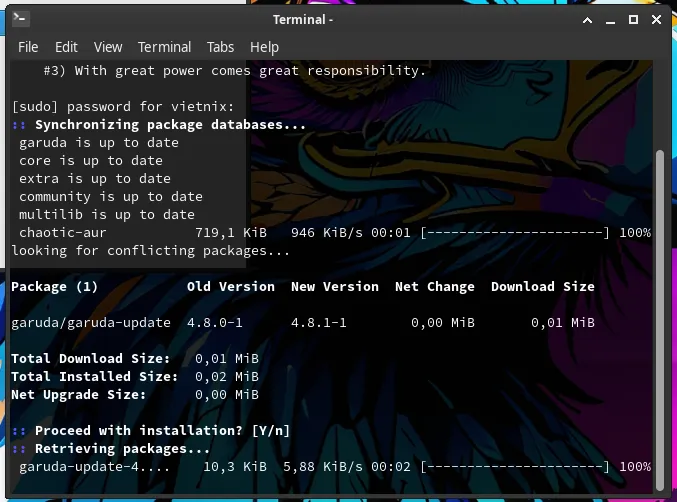The image size is (677, 502).
Task: Click the 'New Version' column header
Action: coord(335,287)
